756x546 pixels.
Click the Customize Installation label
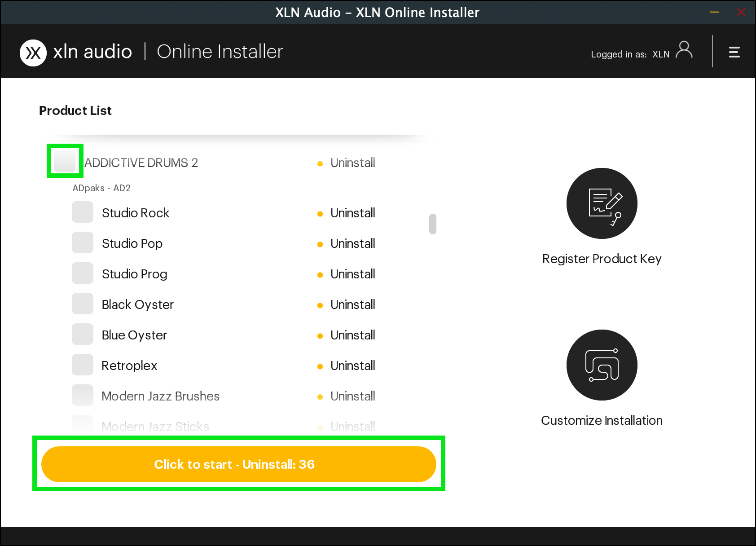(602, 420)
